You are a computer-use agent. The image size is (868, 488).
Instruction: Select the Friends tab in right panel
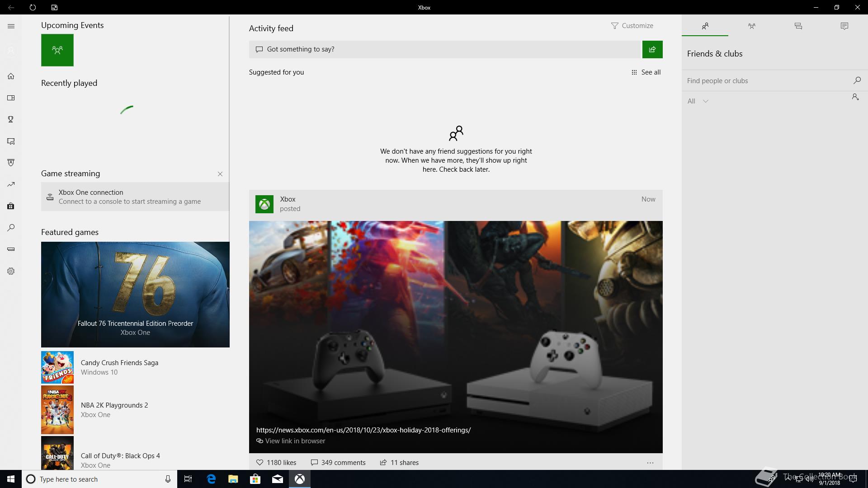[x=705, y=26]
